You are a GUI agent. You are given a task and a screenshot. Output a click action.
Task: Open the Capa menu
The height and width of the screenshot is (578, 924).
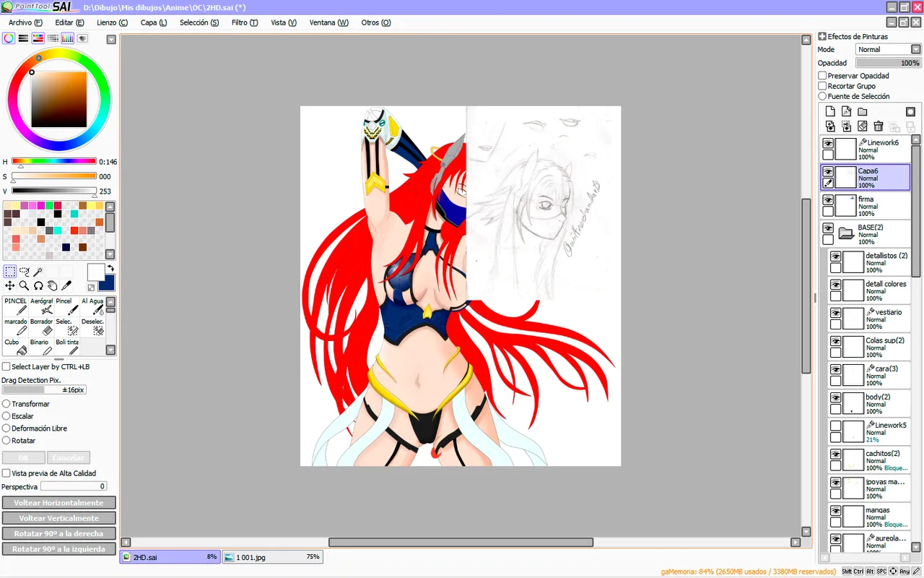click(x=154, y=23)
